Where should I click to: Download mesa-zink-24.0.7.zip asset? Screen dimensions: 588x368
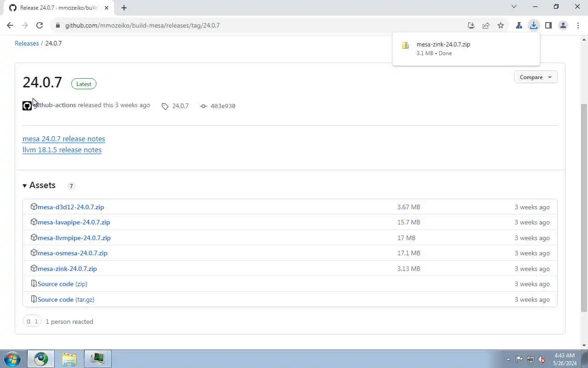[67, 269]
